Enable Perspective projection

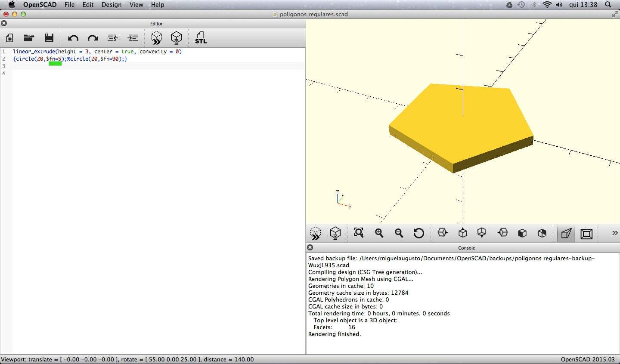point(566,233)
